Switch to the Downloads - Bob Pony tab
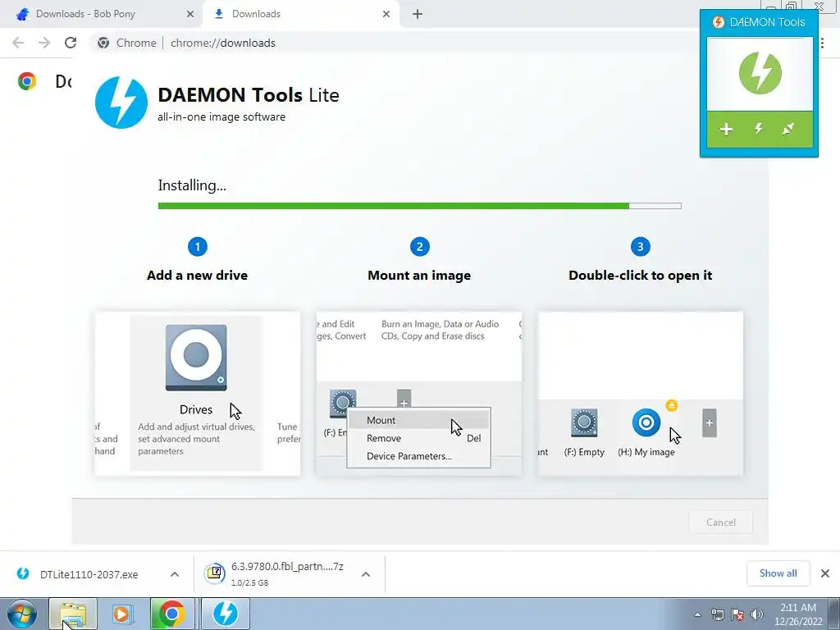 102,14
